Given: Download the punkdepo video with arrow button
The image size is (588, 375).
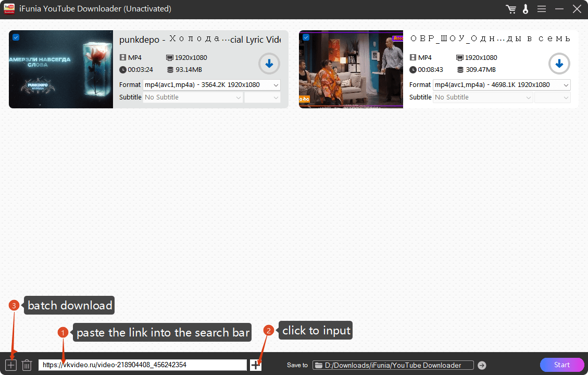Looking at the screenshot, I should tap(269, 64).
